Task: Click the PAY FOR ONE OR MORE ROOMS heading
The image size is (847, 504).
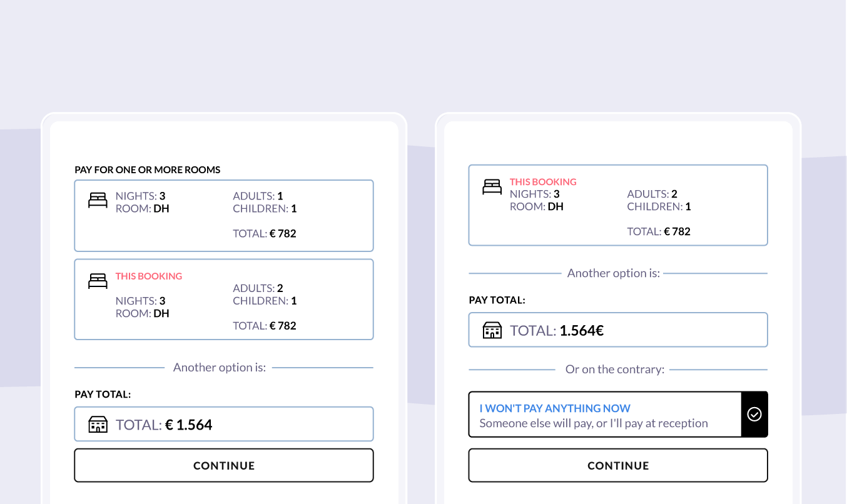Action: (148, 169)
